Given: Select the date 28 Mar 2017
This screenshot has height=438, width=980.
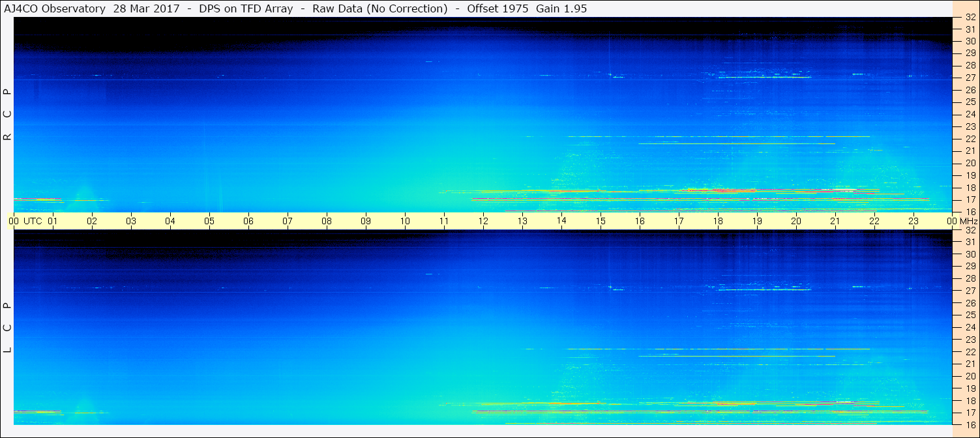Looking at the screenshot, I should [147, 9].
